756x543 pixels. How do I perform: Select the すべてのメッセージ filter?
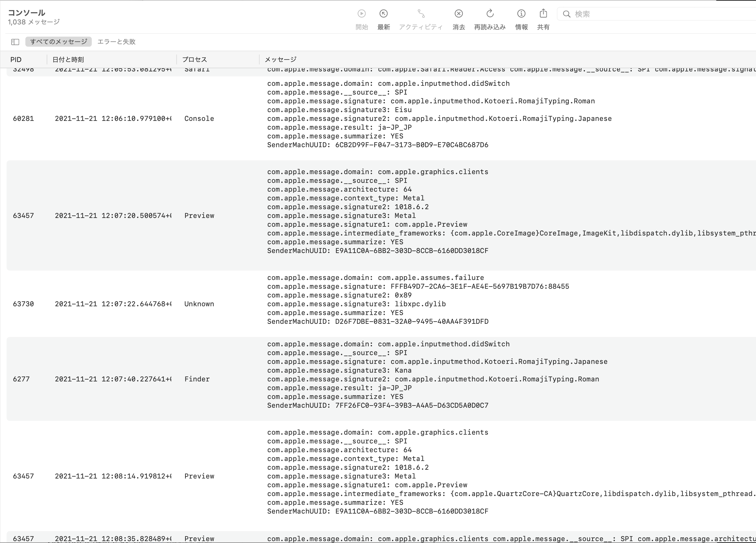click(x=58, y=42)
